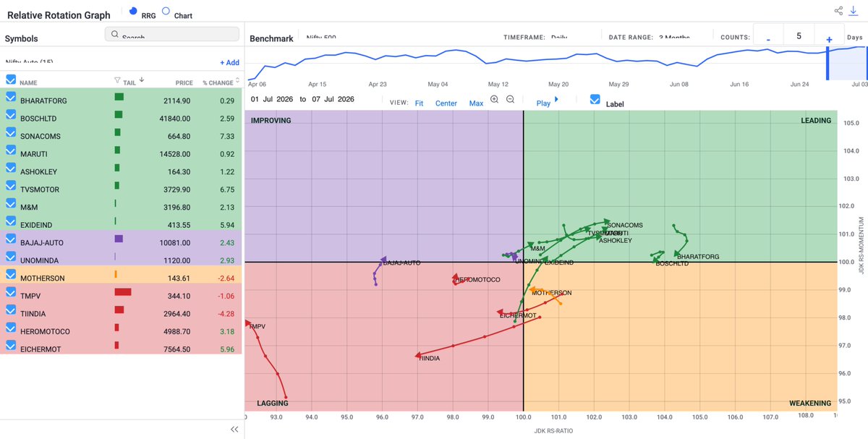Uncheck the BAJAJ-AUTO checkbox
This screenshot has height=439, width=868.
11,239
